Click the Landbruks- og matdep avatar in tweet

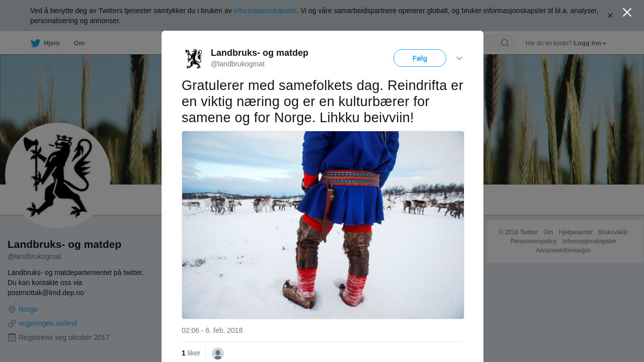click(194, 58)
